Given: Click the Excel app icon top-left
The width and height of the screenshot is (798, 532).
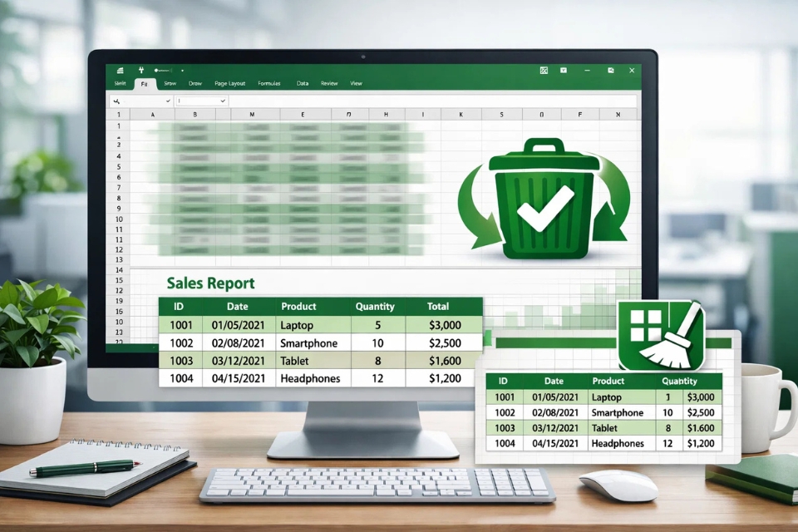Looking at the screenshot, I should click(x=120, y=70).
